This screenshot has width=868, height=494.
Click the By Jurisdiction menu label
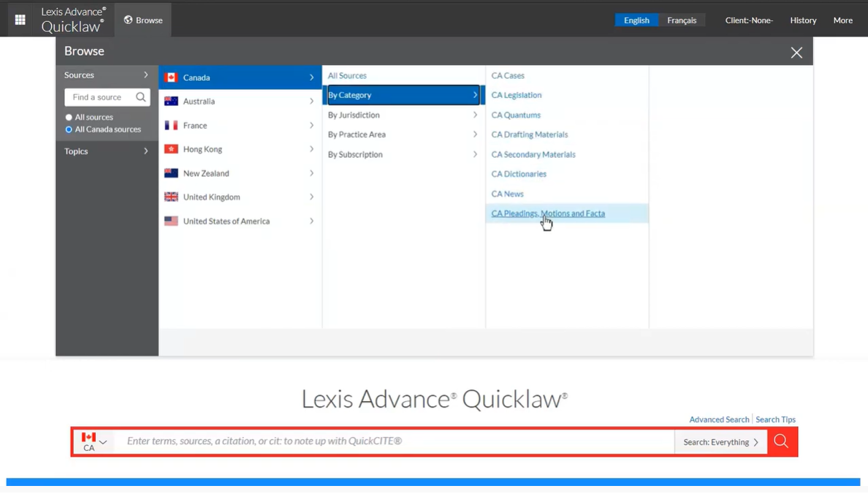point(354,115)
